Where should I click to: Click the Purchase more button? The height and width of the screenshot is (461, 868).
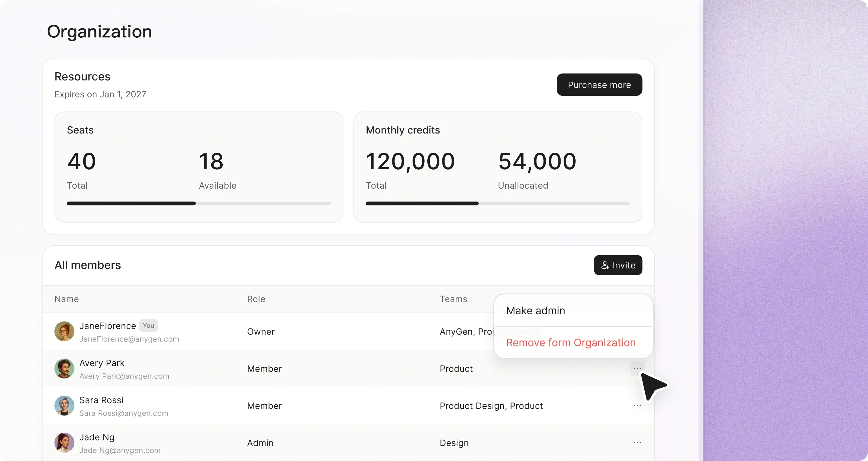[599, 85]
